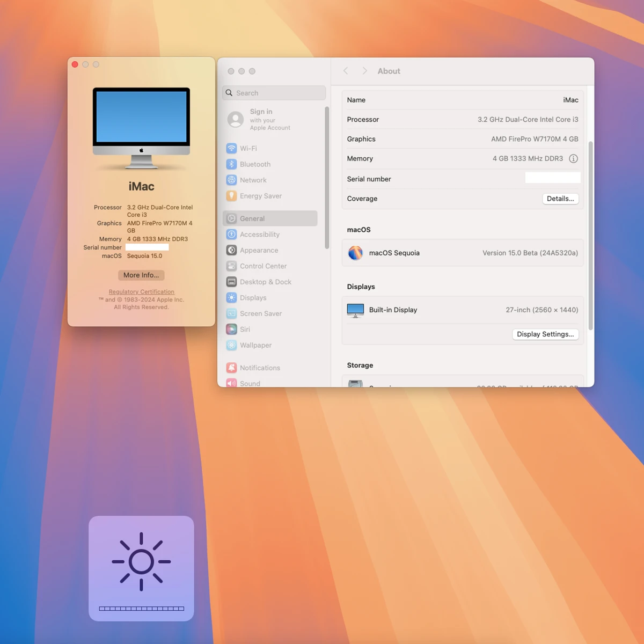Go back with the left chevron
Screen dimensions: 644x644
click(x=346, y=71)
